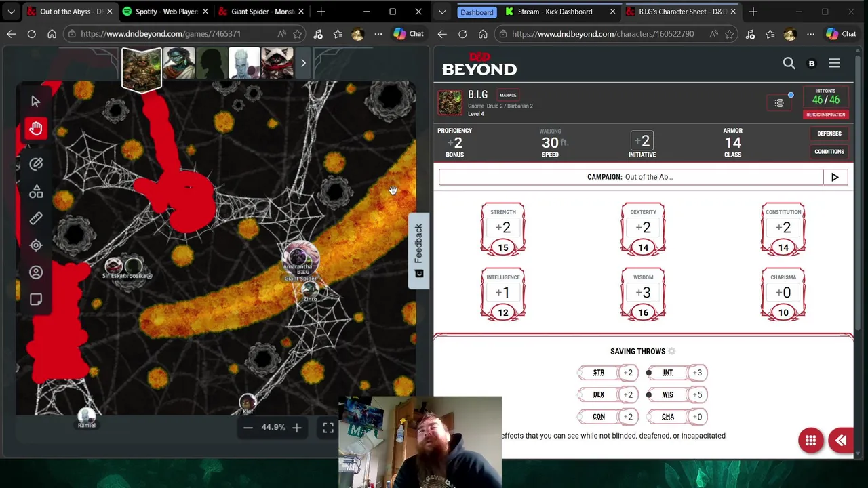Open search on D&D Beyond header
868x488 pixels.
click(x=789, y=63)
